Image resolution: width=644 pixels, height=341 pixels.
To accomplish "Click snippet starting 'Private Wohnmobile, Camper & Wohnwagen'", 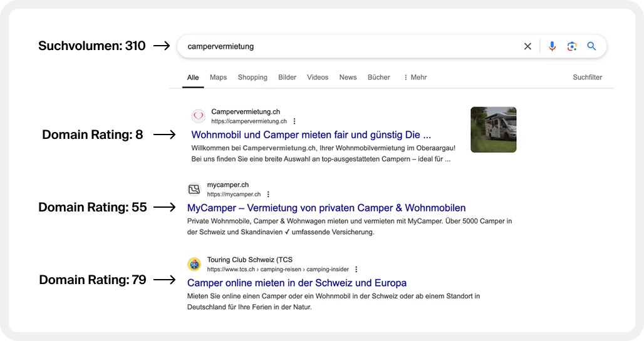I will point(350,226).
